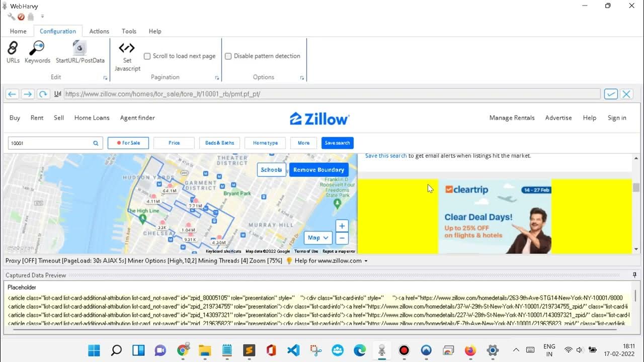The height and width of the screenshot is (362, 644).
Task: Open the Home type filter
Action: click(x=265, y=143)
